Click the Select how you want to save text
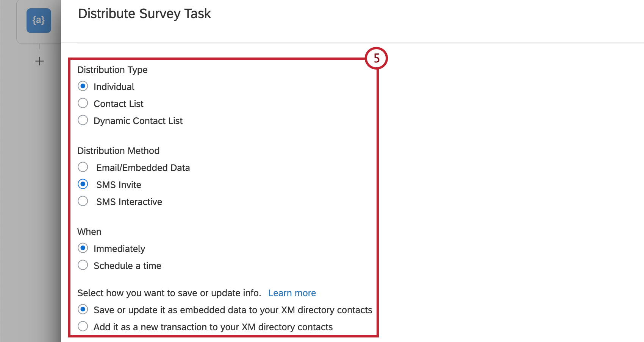The height and width of the screenshot is (342, 644). (169, 293)
